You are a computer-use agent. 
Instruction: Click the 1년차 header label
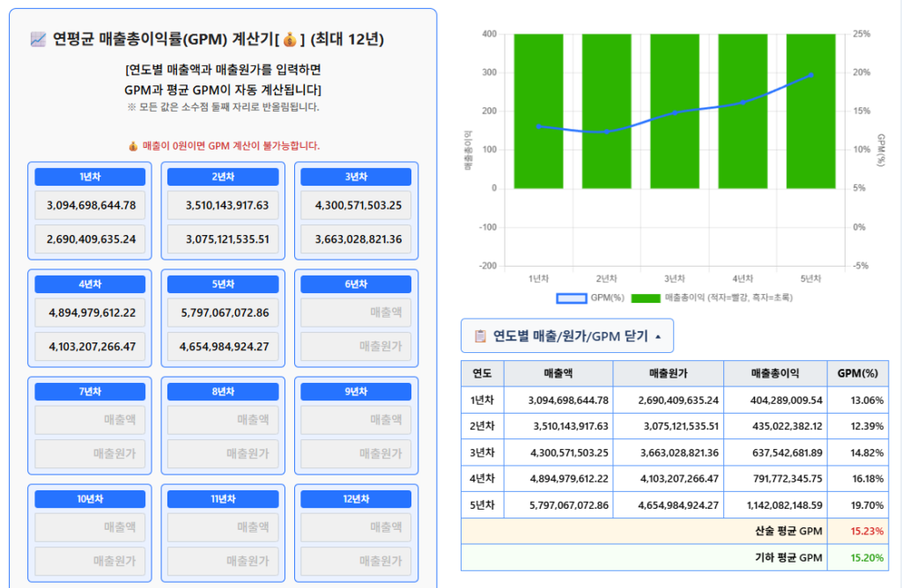tap(89, 176)
